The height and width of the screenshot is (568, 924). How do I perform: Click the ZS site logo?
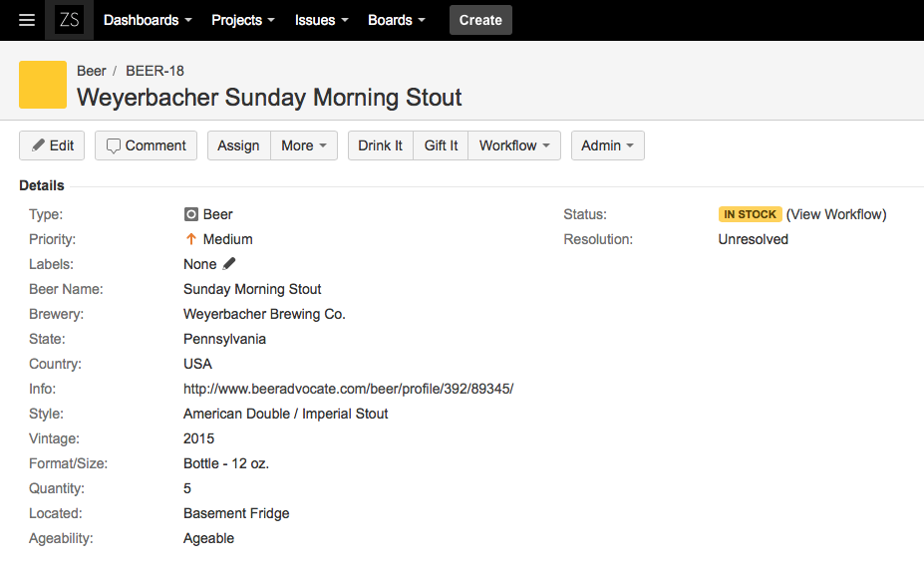click(x=69, y=20)
